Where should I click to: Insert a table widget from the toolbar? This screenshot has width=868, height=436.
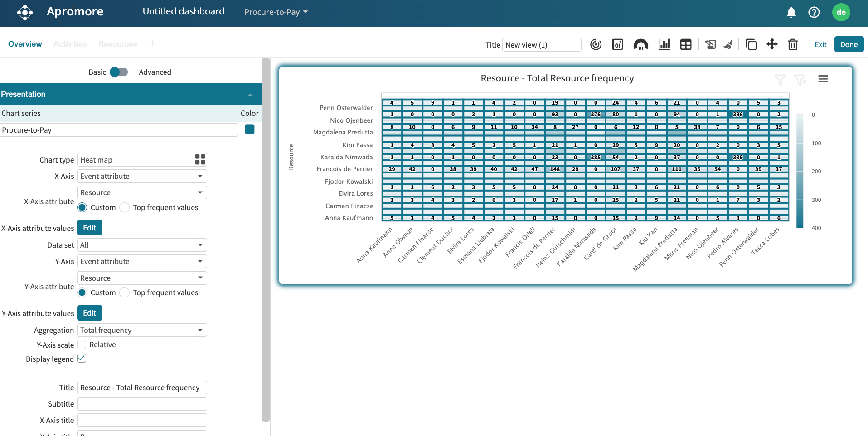pyautogui.click(x=686, y=44)
